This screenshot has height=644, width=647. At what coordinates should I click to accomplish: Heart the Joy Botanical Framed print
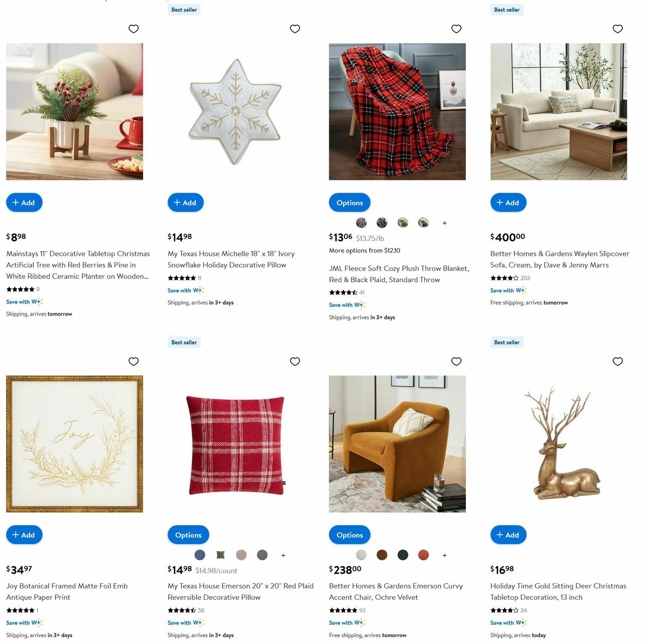pyautogui.click(x=134, y=361)
